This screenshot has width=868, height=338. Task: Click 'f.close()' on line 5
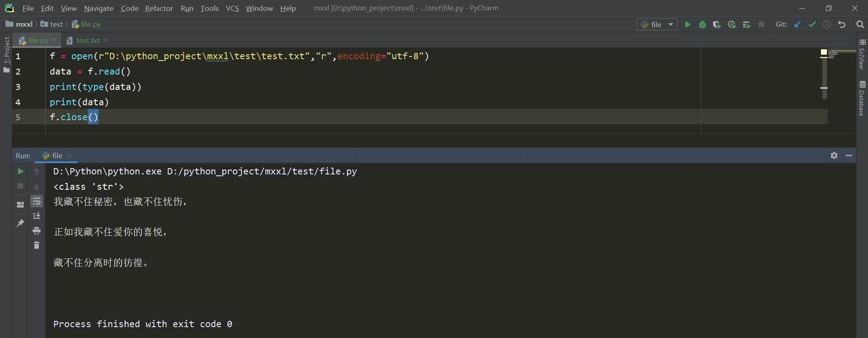coord(74,117)
